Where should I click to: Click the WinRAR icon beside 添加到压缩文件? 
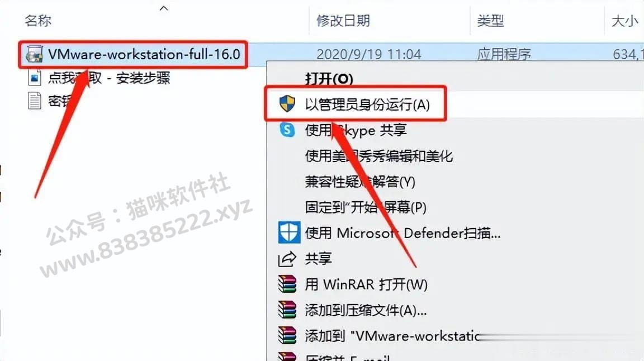(287, 310)
